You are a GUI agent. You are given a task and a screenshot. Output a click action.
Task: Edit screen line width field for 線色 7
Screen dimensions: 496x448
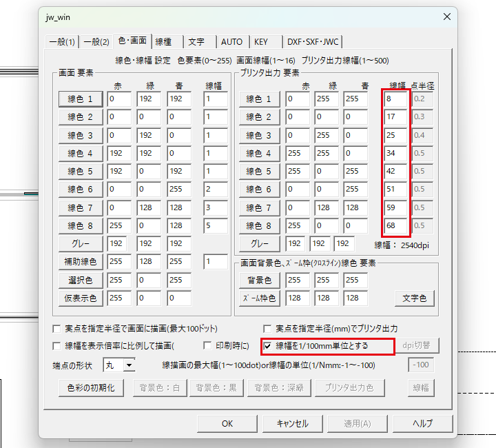(x=216, y=207)
